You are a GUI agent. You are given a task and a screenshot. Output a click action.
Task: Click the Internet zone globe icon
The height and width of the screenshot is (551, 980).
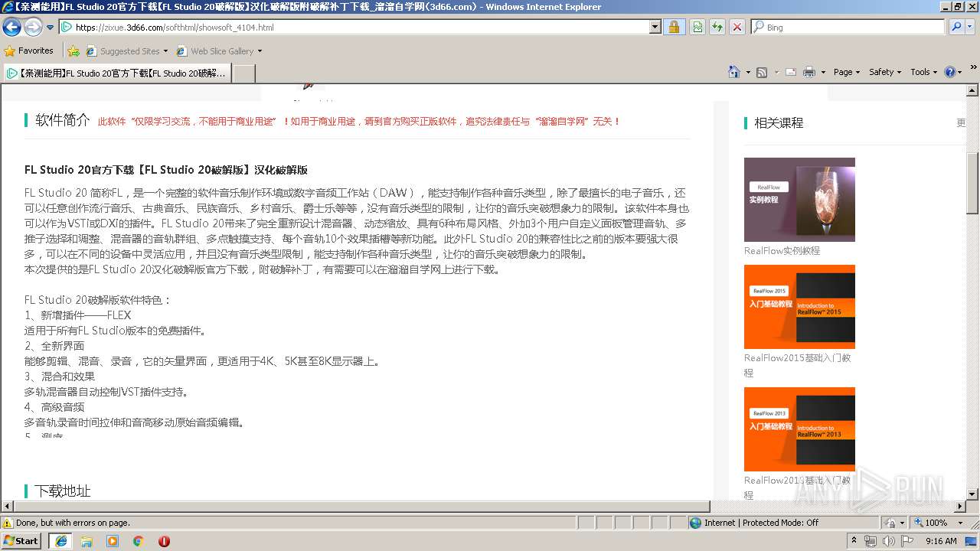695,523
